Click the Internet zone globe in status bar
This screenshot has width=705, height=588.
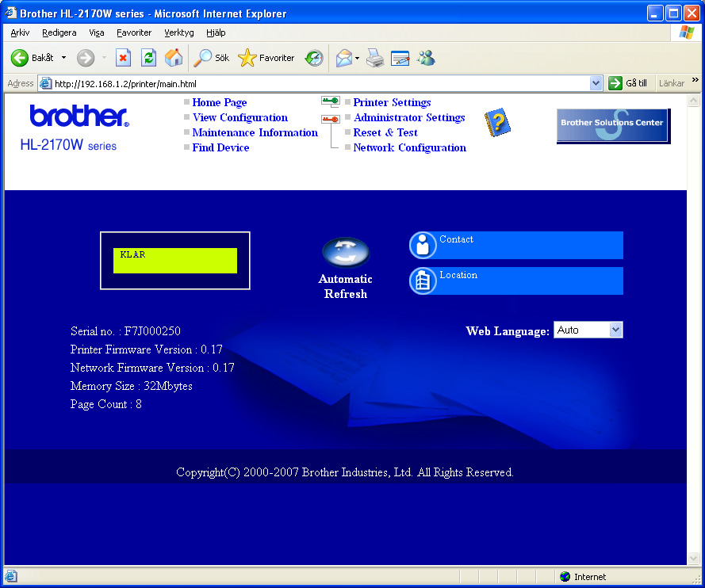[x=565, y=577]
